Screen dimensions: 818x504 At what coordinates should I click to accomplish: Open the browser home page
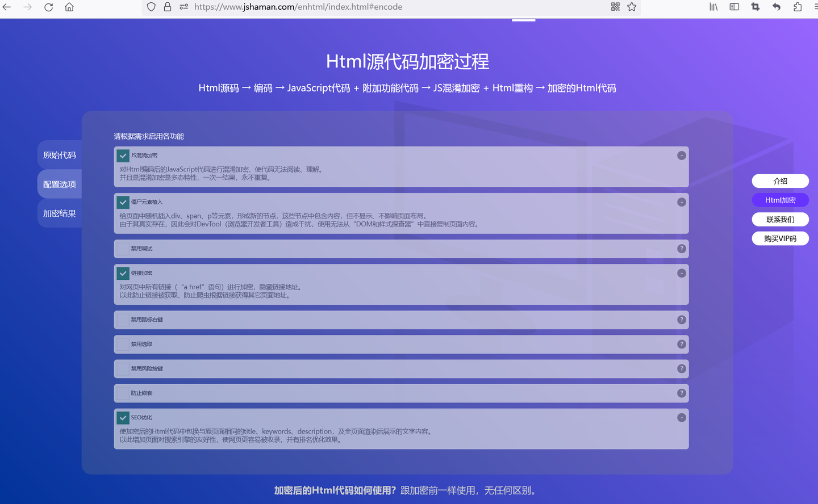pyautogui.click(x=69, y=7)
